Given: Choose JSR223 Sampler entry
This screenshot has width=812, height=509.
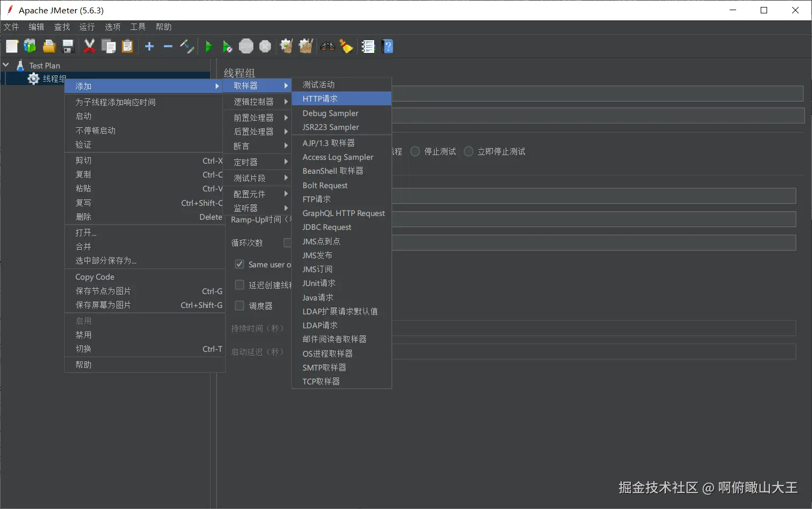Looking at the screenshot, I should coord(342,127).
